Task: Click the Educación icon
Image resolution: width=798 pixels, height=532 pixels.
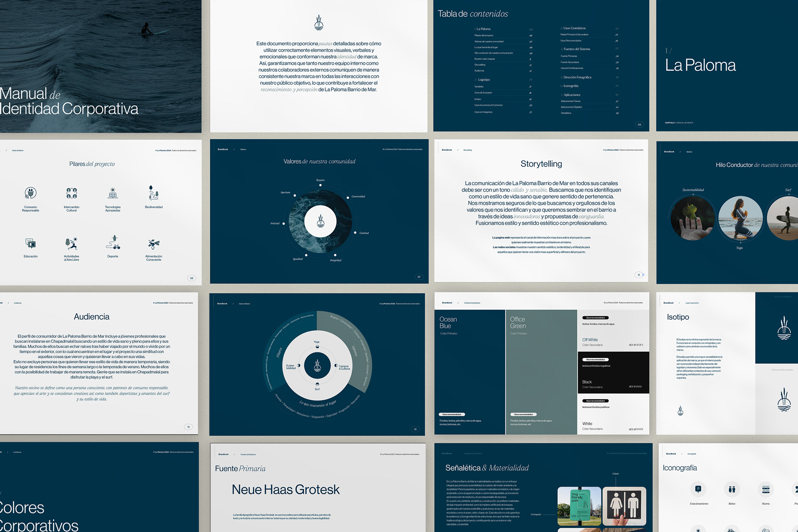Action: [30, 243]
